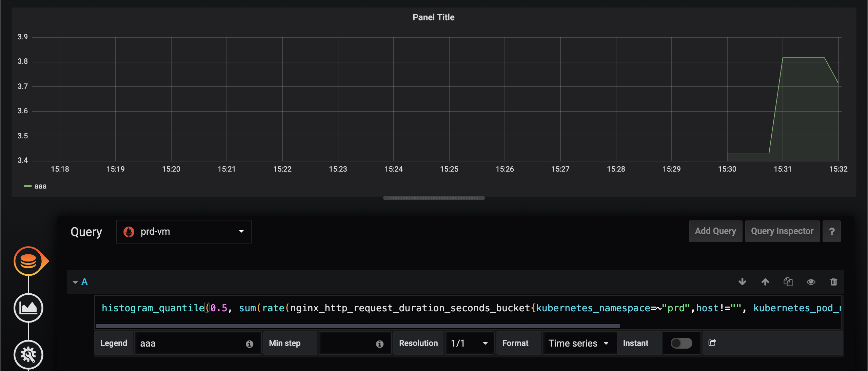Click into the PromQL query expression field

[x=468, y=308]
